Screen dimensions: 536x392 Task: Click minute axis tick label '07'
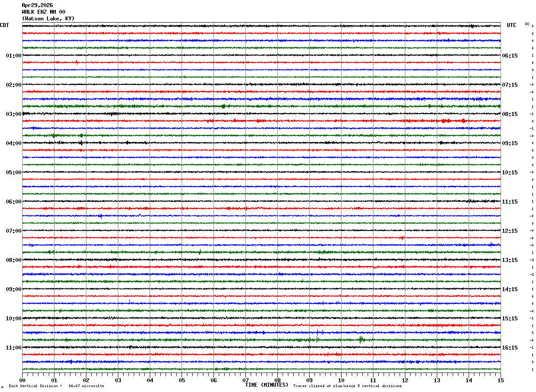click(245, 380)
